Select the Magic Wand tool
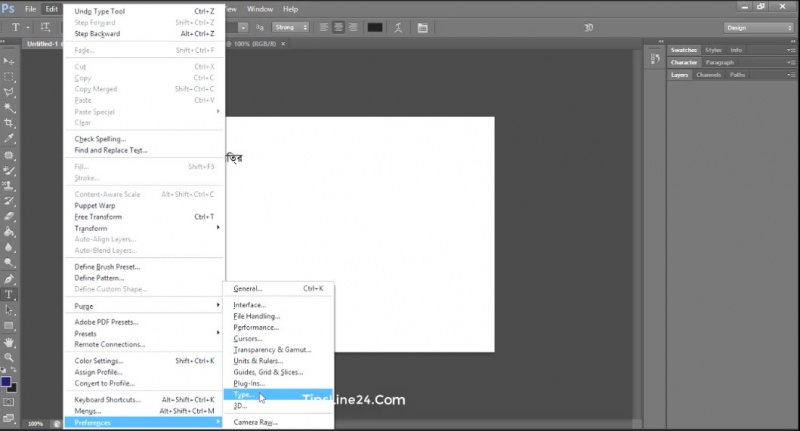 (9, 108)
